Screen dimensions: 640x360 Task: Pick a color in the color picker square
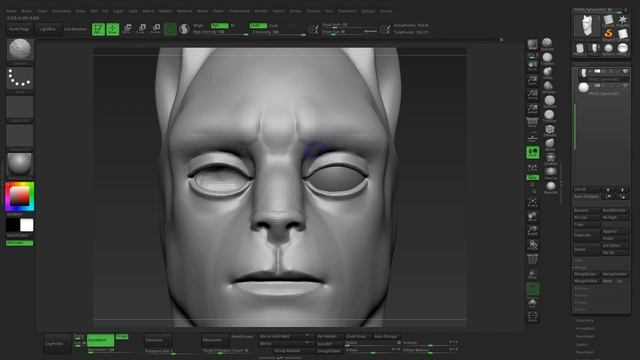pyautogui.click(x=20, y=197)
